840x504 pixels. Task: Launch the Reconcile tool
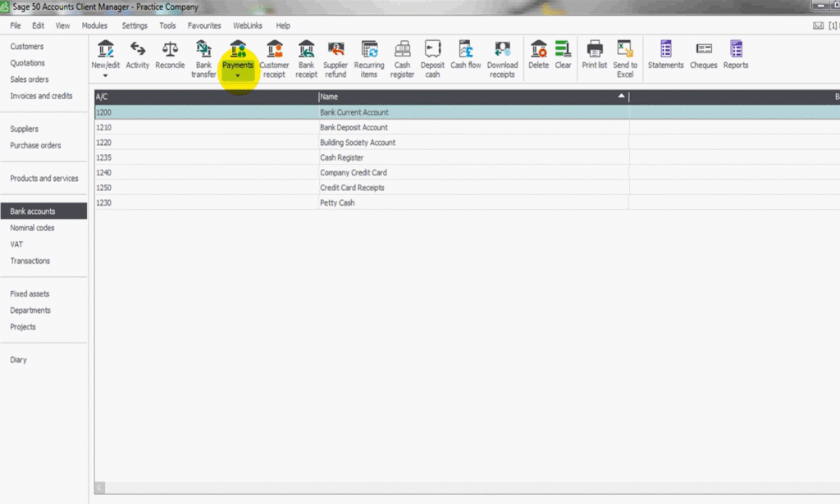click(170, 55)
